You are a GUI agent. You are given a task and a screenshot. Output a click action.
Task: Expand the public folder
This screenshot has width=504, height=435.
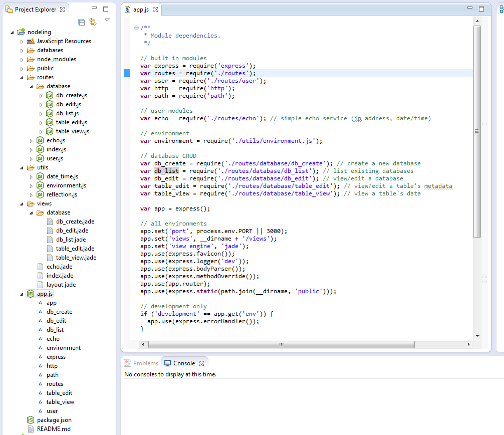coord(22,69)
